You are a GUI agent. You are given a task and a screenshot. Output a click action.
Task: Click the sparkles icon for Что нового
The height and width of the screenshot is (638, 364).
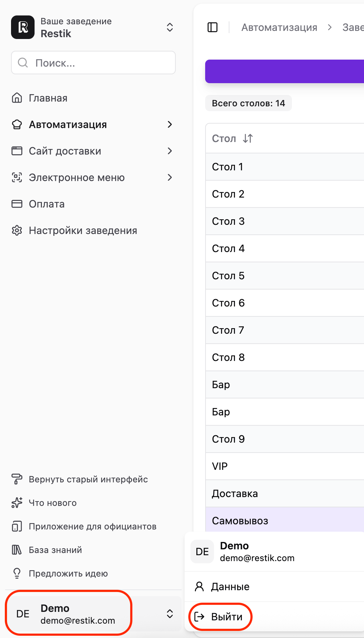(x=17, y=503)
